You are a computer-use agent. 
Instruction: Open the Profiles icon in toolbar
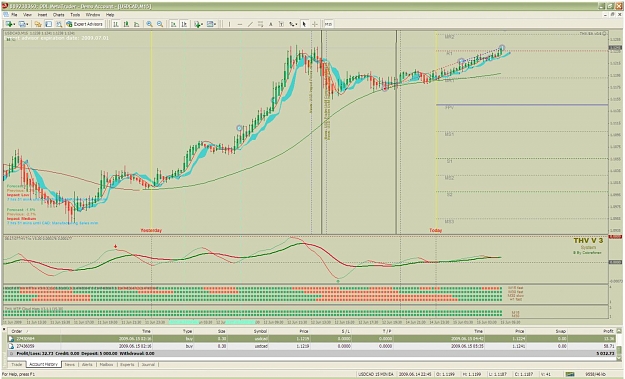click(22, 24)
